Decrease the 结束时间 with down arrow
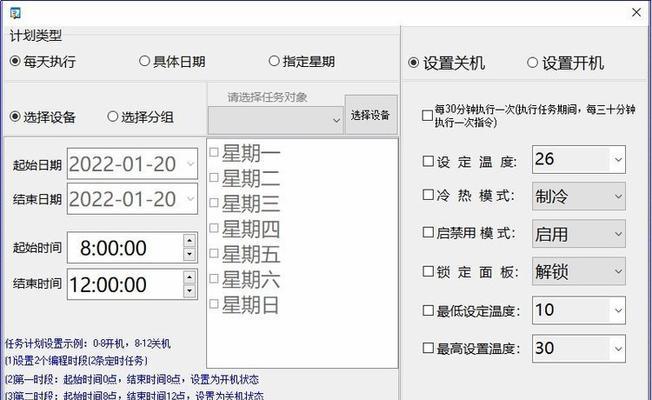The width and height of the screenshot is (652, 400). coord(190,291)
